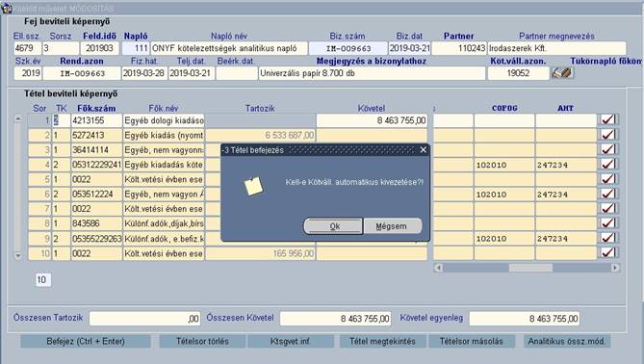Click Partner megnevezés Irodaszerek Kft.
The width and height of the screenshot is (644, 364).
point(557,48)
